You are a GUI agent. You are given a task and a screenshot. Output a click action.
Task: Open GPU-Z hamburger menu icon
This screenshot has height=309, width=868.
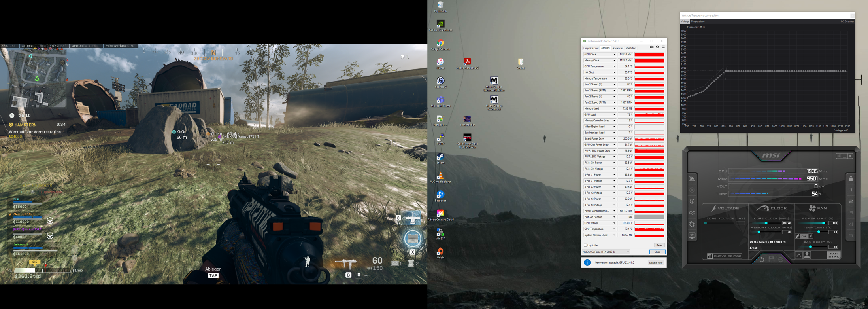[663, 47]
